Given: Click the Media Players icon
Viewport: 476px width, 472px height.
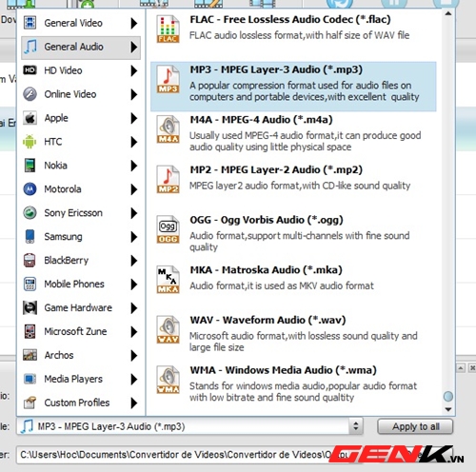Looking at the screenshot, I should [x=30, y=379].
